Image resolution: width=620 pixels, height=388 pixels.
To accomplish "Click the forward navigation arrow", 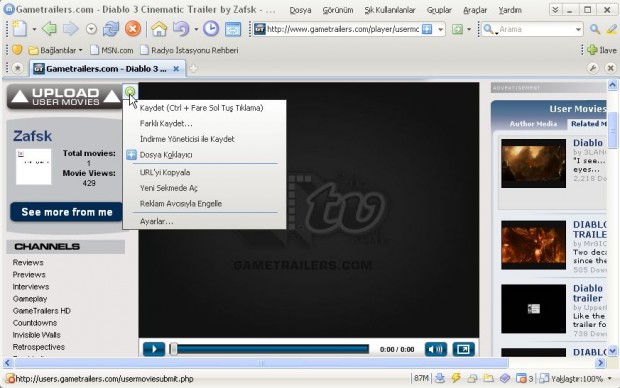I will (x=70, y=29).
